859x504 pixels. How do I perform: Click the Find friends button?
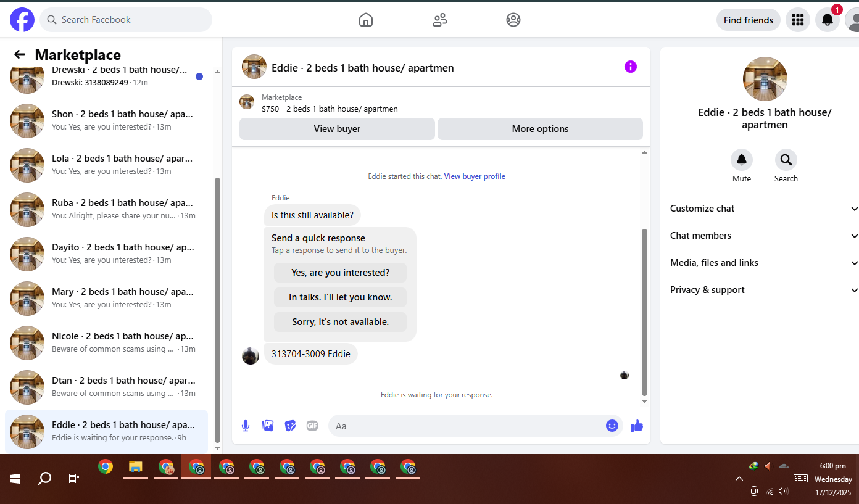(x=749, y=20)
